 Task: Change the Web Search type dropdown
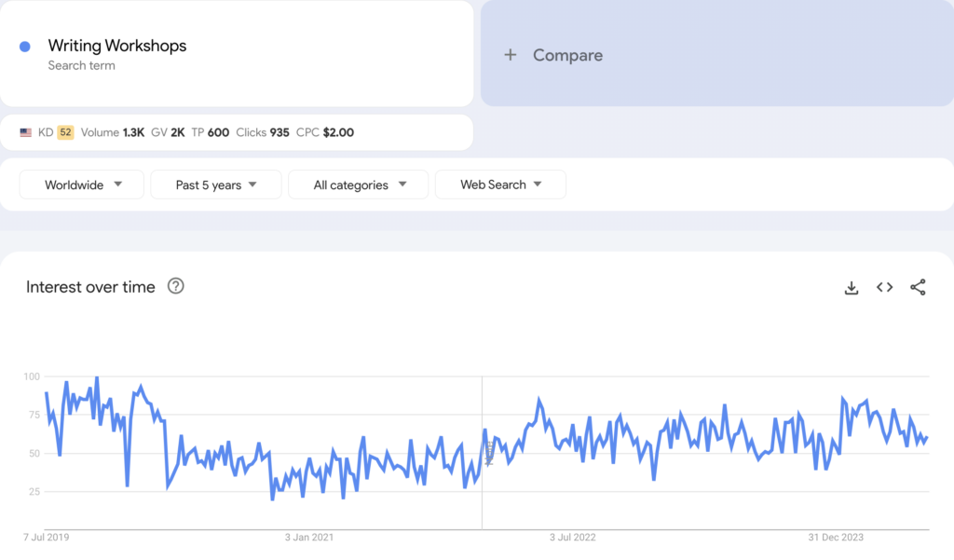coord(500,184)
